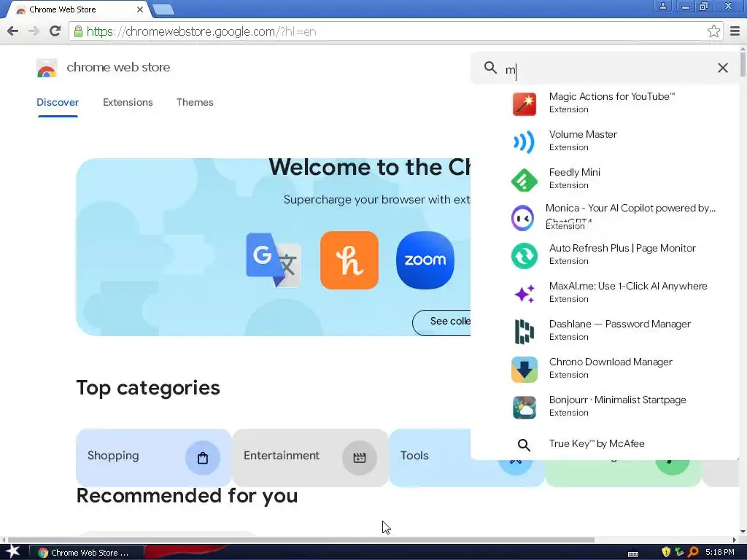Open a new browser tab
The height and width of the screenshot is (560, 747).
tap(163, 9)
